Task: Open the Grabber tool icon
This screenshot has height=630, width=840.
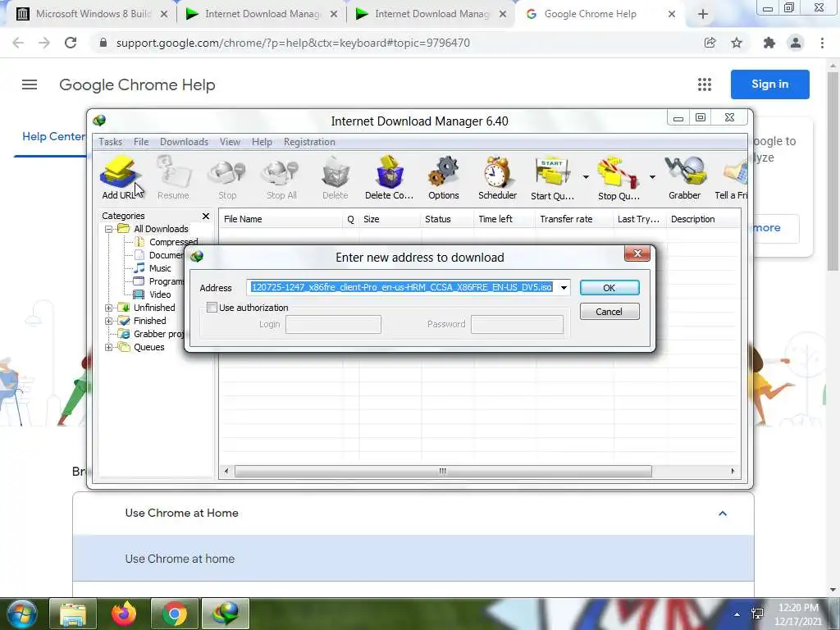Action: [x=685, y=178]
